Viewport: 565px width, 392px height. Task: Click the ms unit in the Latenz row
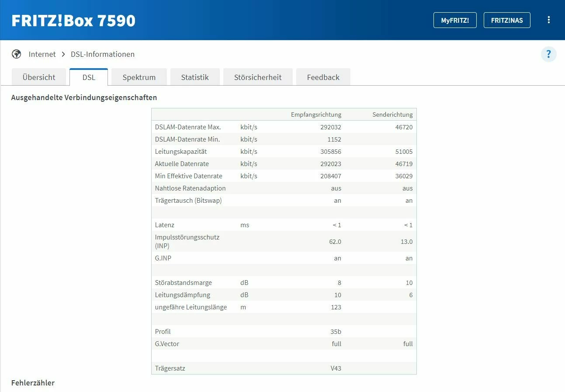tap(245, 225)
